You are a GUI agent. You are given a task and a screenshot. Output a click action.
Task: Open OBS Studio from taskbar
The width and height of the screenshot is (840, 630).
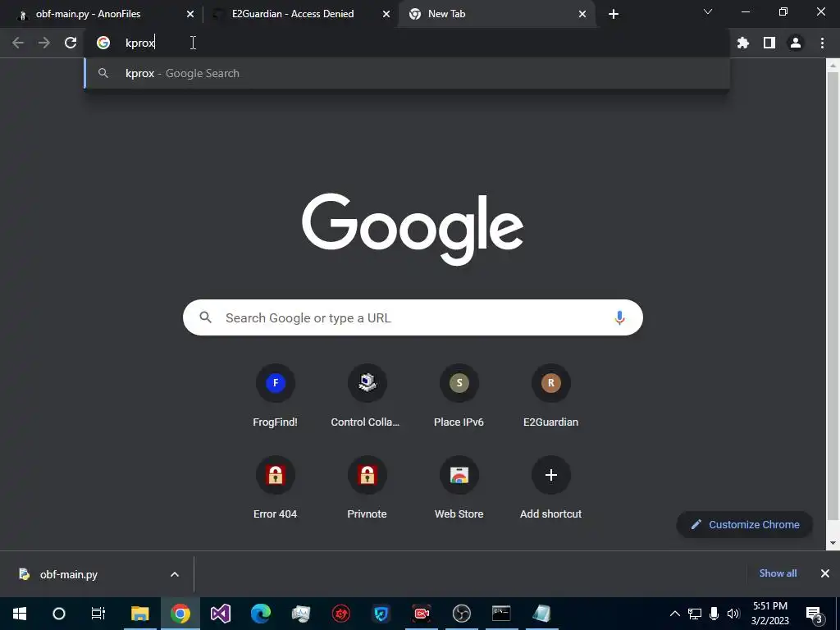coord(461,614)
